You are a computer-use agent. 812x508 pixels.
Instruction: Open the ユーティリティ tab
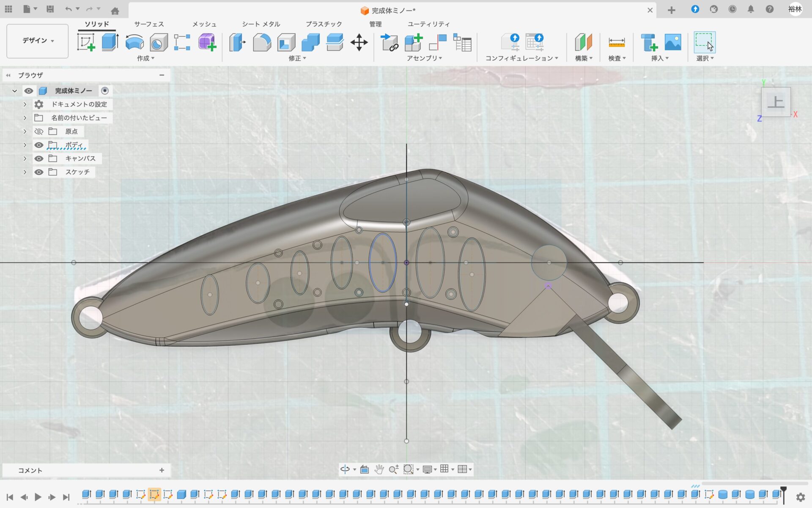tap(428, 24)
